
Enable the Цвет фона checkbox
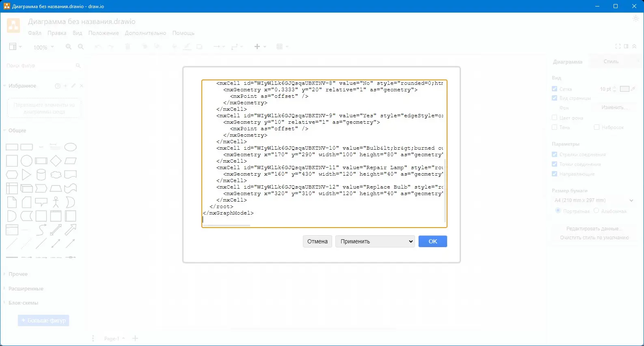click(555, 118)
